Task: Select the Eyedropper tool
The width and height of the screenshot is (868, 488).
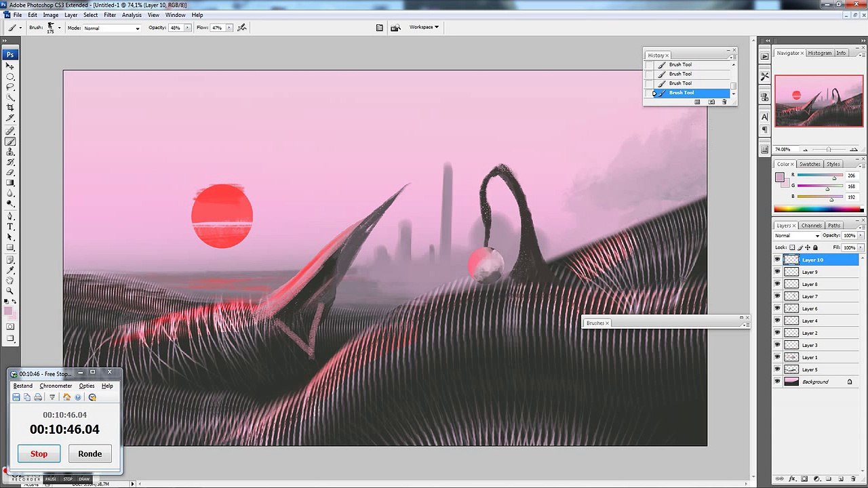Action: [11, 270]
